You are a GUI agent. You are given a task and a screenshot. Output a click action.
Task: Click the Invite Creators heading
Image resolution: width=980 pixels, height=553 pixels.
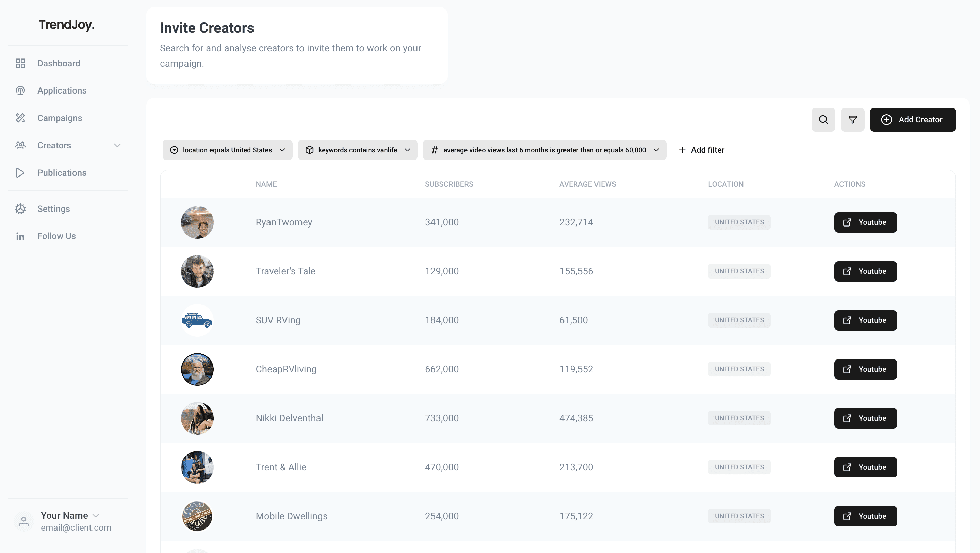[x=207, y=28]
